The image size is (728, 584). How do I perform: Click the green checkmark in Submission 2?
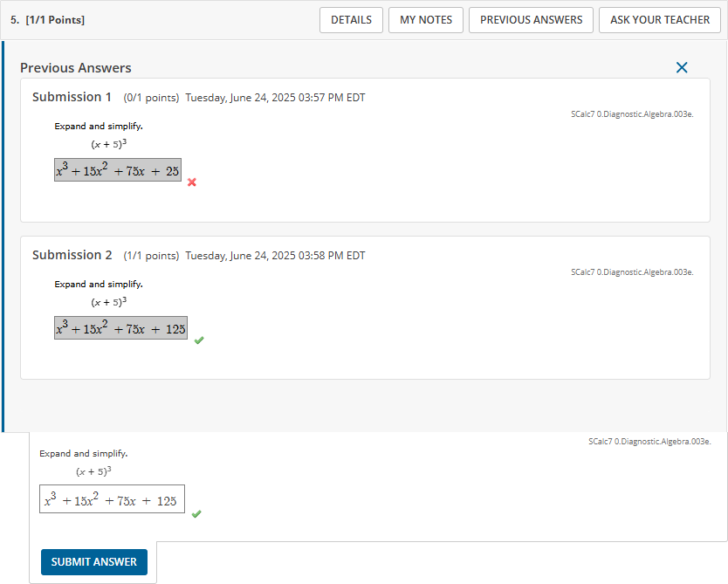[x=199, y=340]
